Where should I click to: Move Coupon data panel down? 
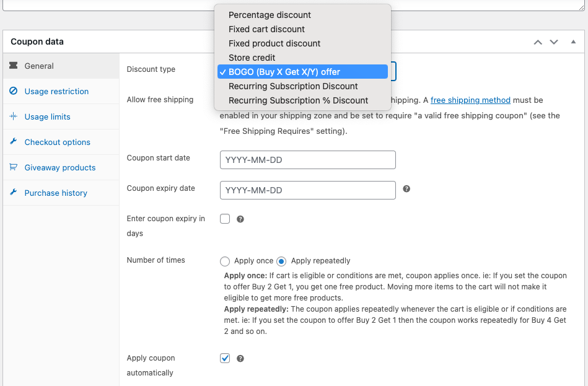(554, 42)
